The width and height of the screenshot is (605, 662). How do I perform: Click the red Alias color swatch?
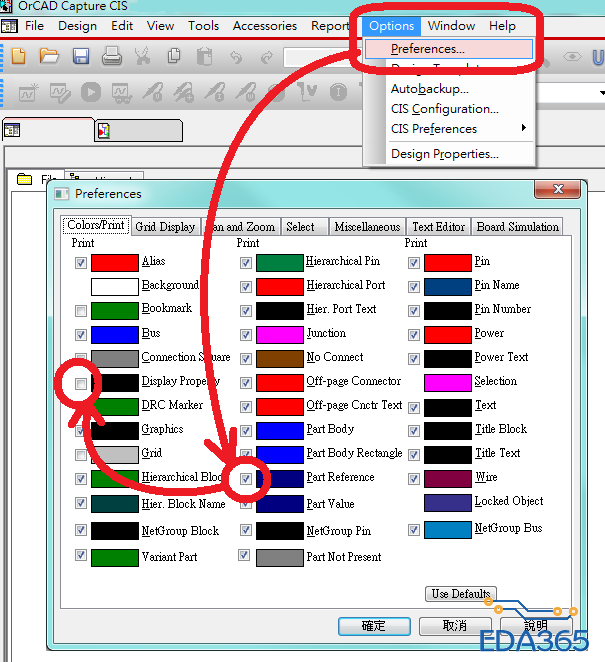click(x=114, y=263)
